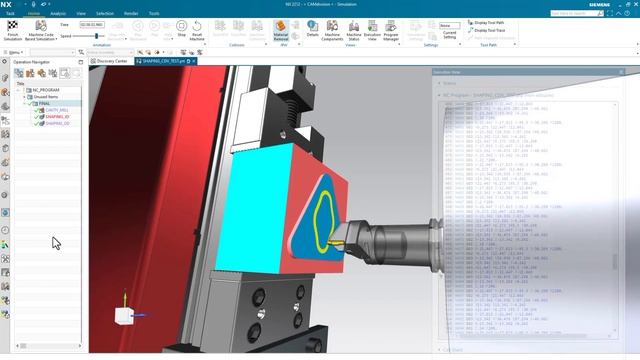
Task: Close the Simulation View panel
Action: point(621,72)
